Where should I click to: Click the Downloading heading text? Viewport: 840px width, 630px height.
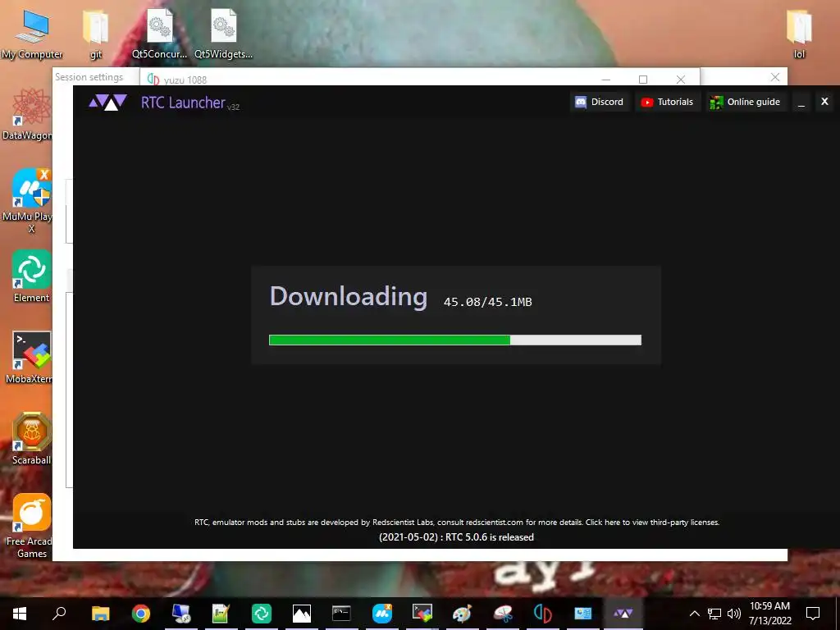pos(348,296)
